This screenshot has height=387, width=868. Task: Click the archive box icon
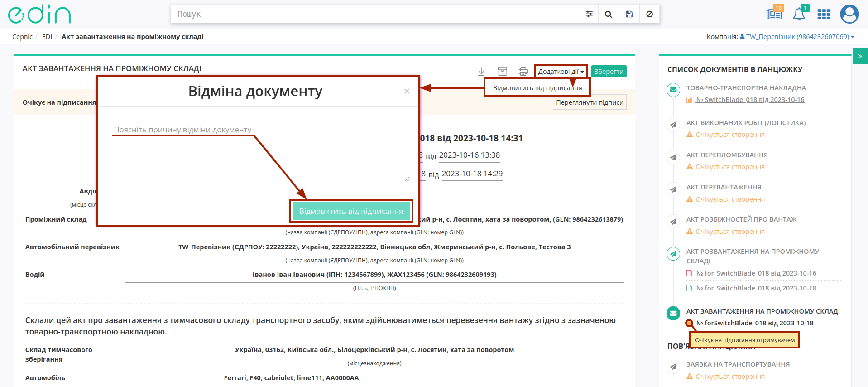(502, 71)
